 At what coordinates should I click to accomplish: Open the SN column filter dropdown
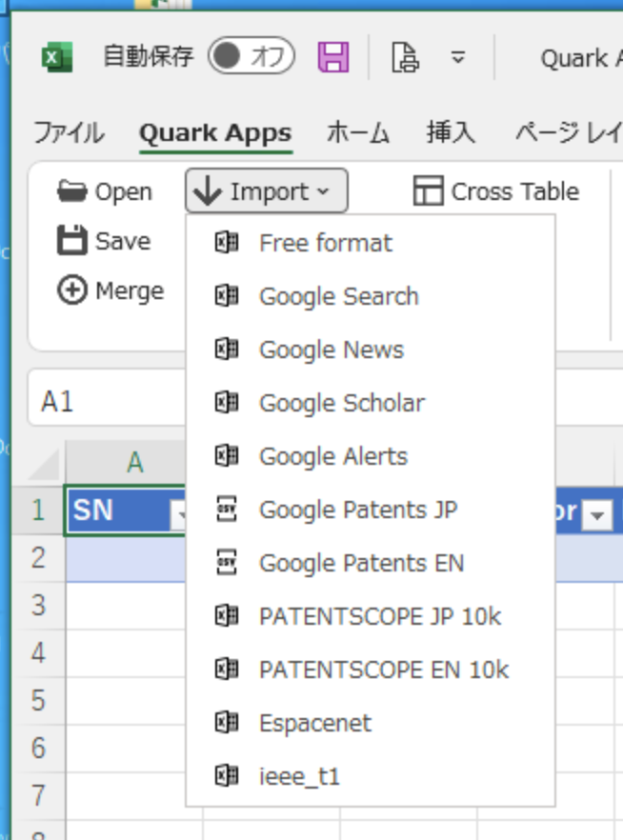click(179, 515)
